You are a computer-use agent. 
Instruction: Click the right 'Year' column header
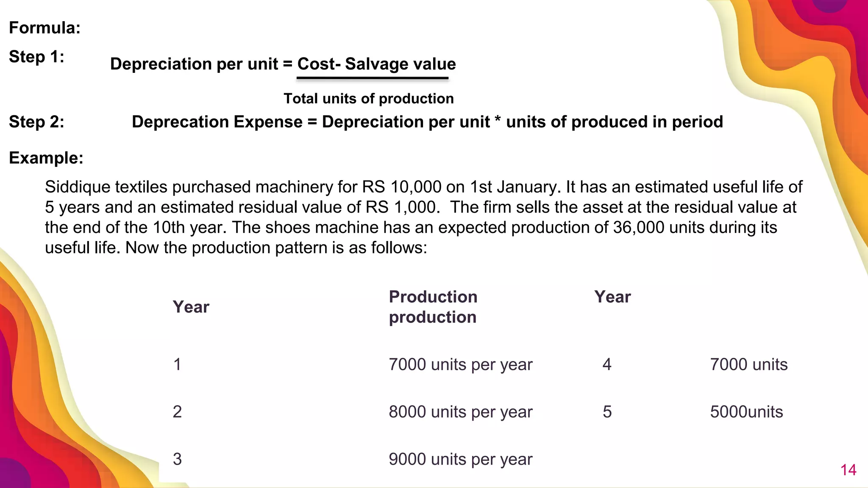pyautogui.click(x=612, y=297)
